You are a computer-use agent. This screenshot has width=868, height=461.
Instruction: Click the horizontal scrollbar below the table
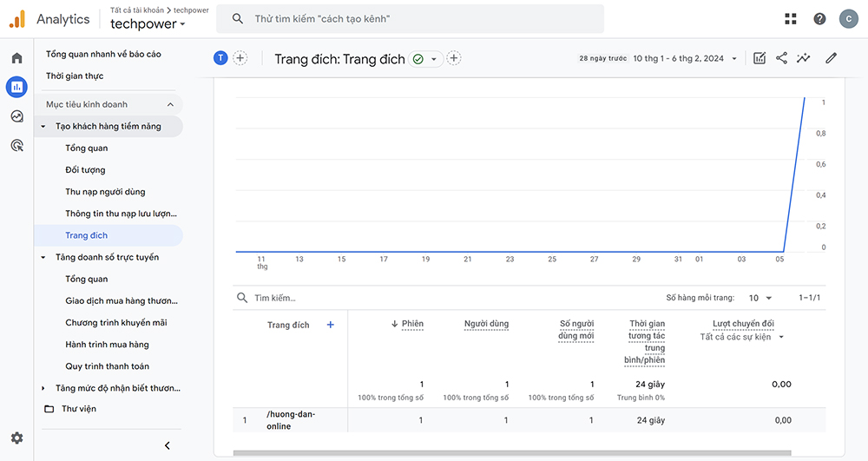tap(512, 452)
